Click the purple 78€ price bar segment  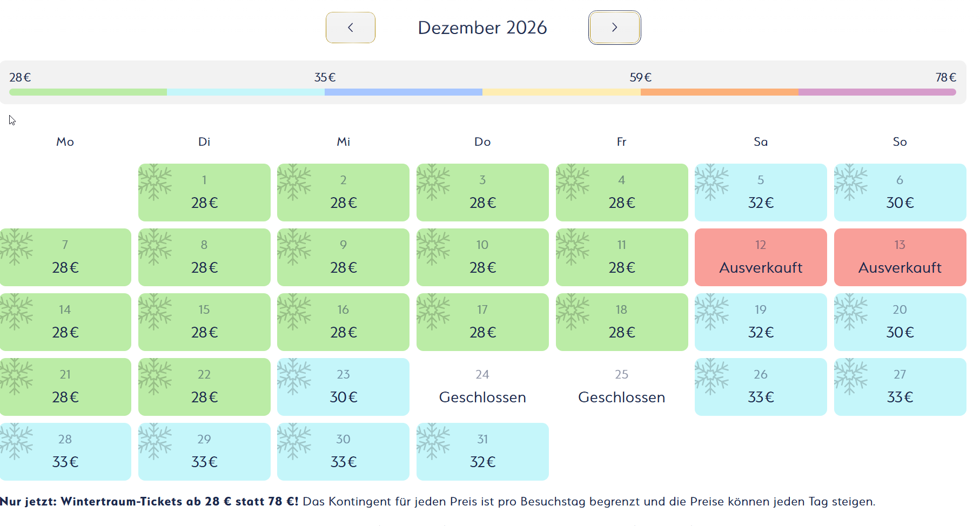[877, 92]
